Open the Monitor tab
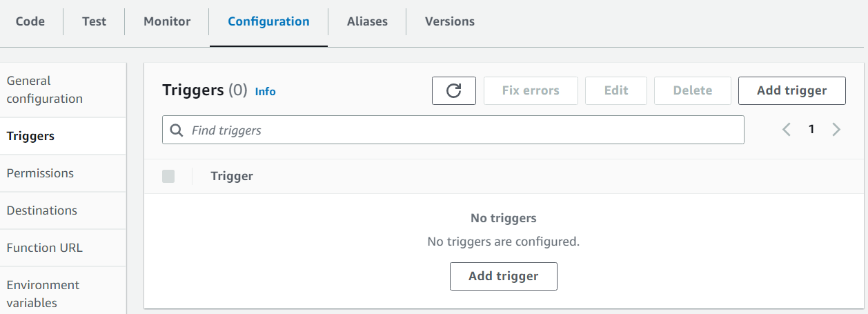 pos(167,21)
